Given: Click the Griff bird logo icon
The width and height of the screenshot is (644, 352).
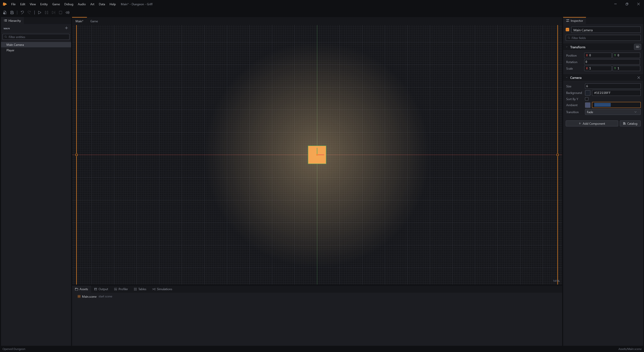Looking at the screenshot, I should coord(5,4).
